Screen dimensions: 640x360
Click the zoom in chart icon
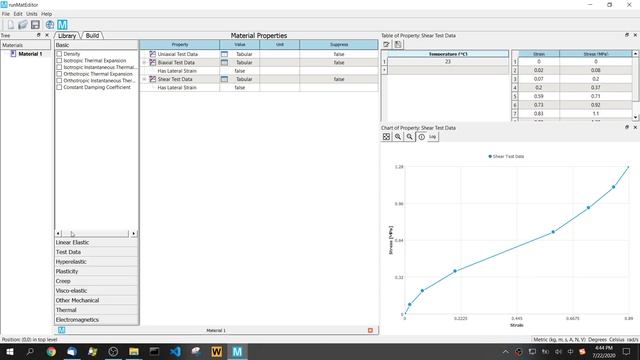(398, 137)
